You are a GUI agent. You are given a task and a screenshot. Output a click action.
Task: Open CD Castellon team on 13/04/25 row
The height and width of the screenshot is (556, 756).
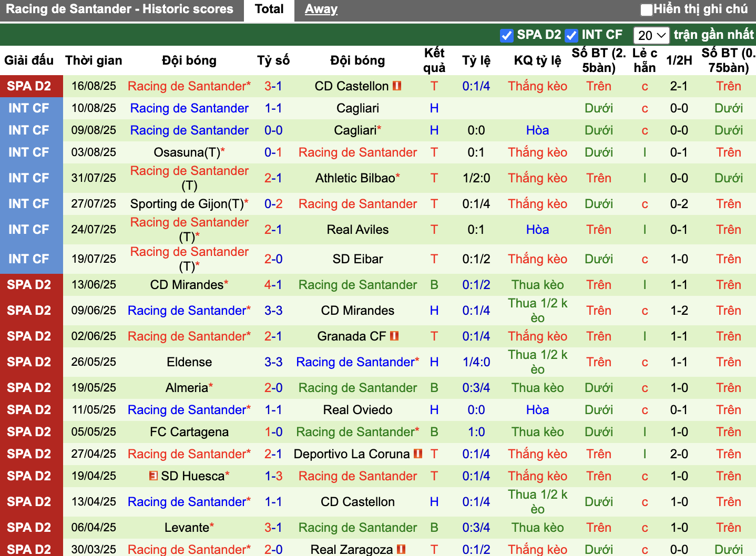[x=357, y=502]
